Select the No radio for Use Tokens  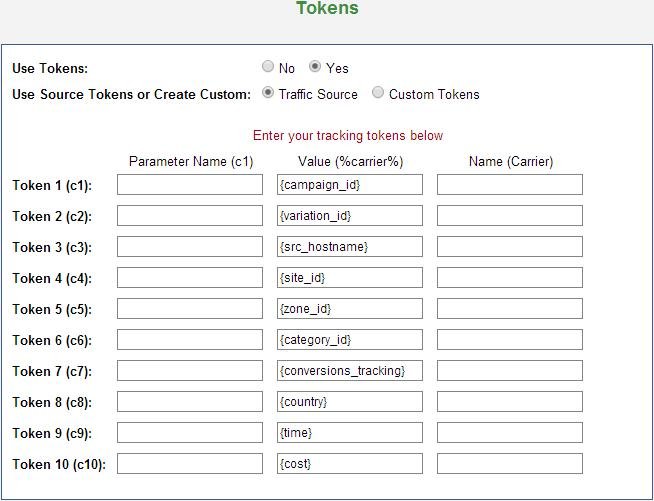[268, 66]
